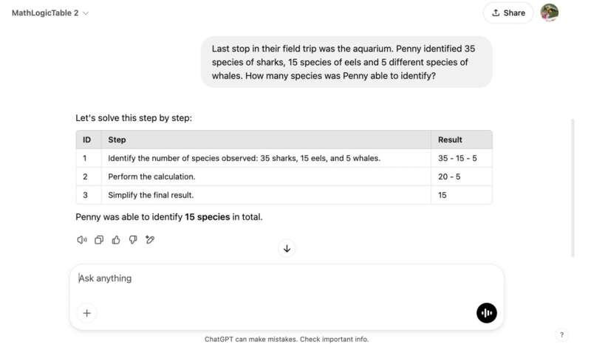
Task: Start voice mode with the waveform button
Action: coord(486,313)
